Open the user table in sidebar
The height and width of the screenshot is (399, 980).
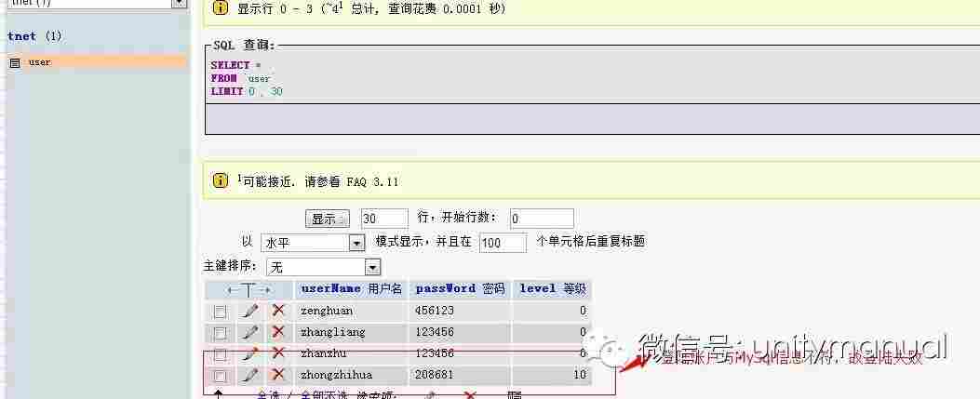[39, 61]
